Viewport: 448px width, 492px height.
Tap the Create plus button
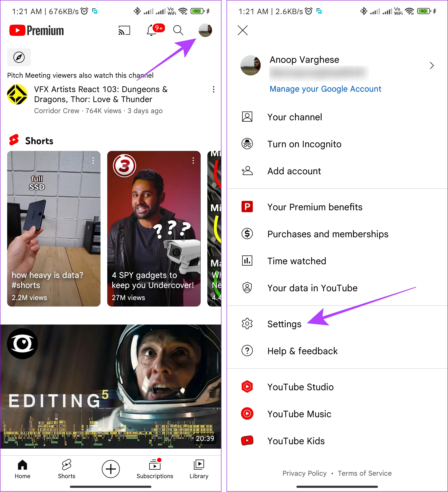111,469
